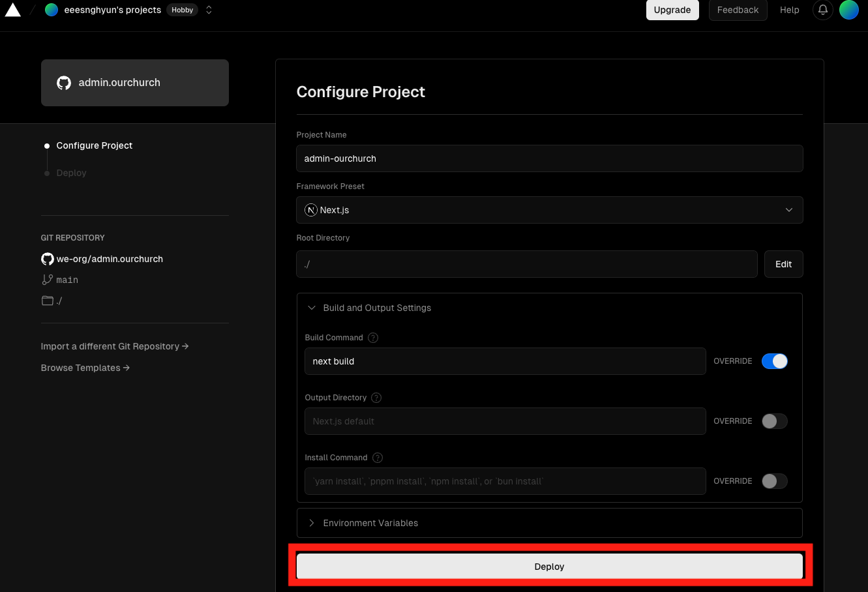Screen dimensions: 868x592
Task: Click the Next.js logo in Framework Preset
Action: click(x=311, y=210)
